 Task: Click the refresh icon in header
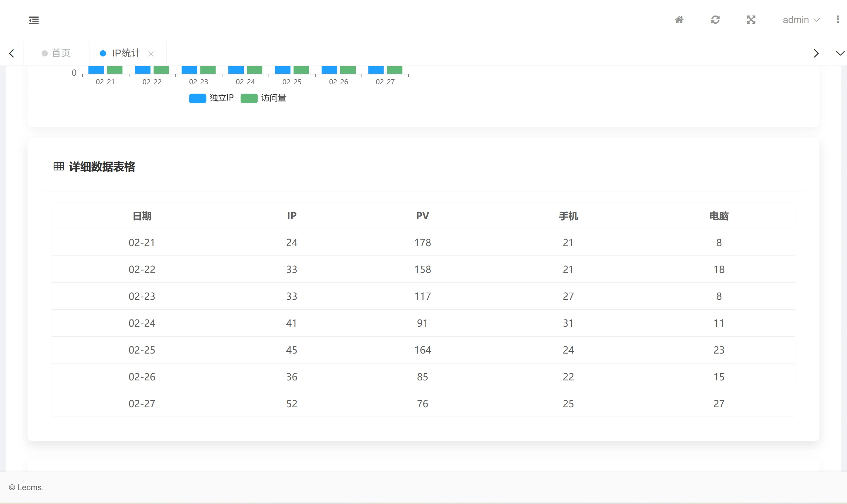[715, 20]
